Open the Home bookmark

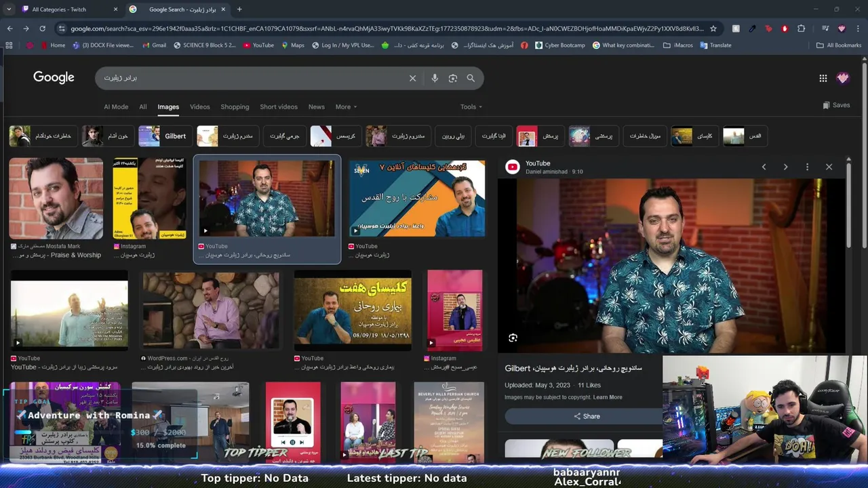pyautogui.click(x=53, y=45)
